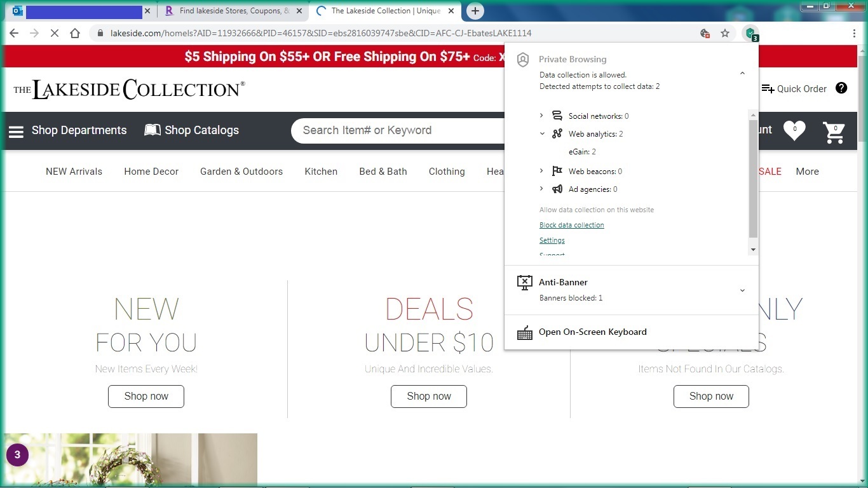Click the Web analytics icon
Image resolution: width=868 pixels, height=488 pixels.
[x=557, y=133]
